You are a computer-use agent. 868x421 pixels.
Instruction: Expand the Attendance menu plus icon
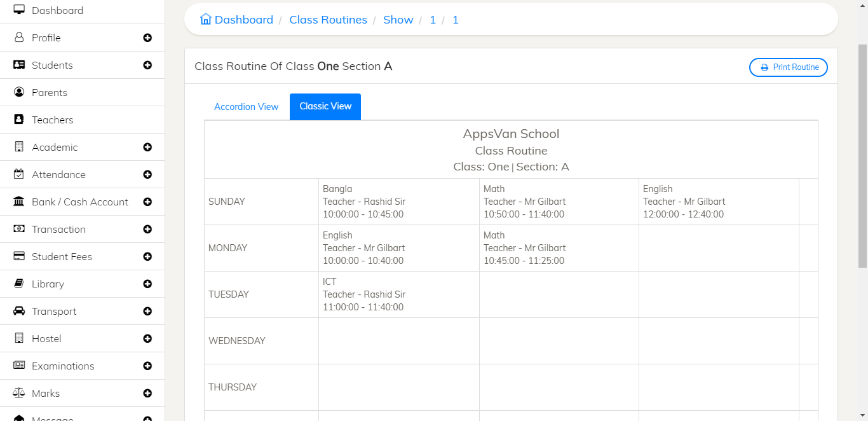click(147, 175)
